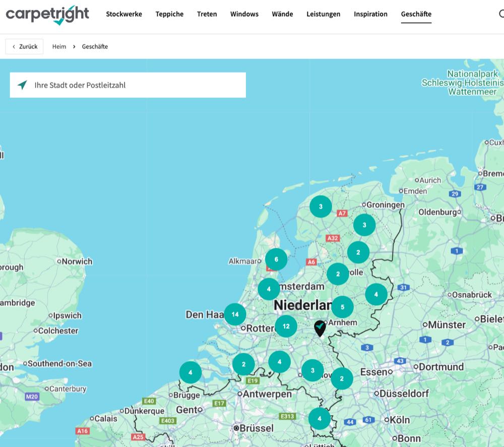This screenshot has height=447, width=504.
Task: Select the Geschäfte navigation tab
Action: tap(416, 14)
